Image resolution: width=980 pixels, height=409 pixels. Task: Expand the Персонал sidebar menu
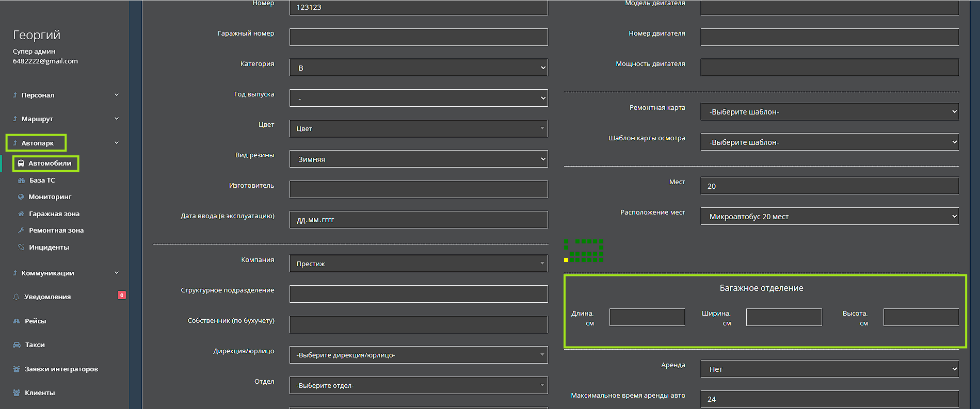66,95
